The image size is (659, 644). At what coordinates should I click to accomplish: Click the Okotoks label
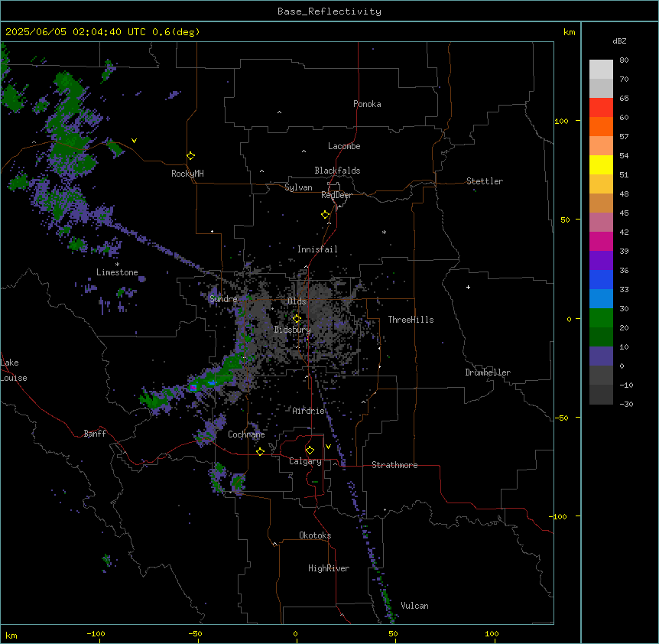(x=315, y=535)
